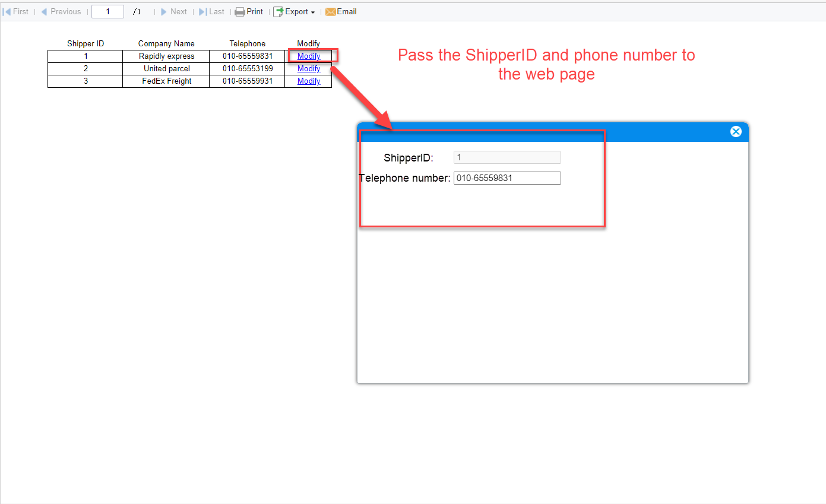Click Shipper ID cell with value 3
Screen dimensions: 826x504
pyautogui.click(x=86, y=81)
